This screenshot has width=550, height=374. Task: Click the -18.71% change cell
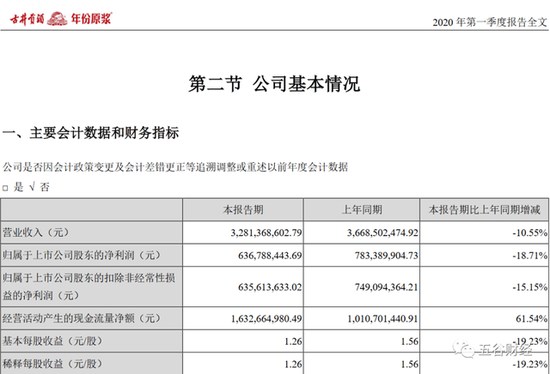coord(530,255)
